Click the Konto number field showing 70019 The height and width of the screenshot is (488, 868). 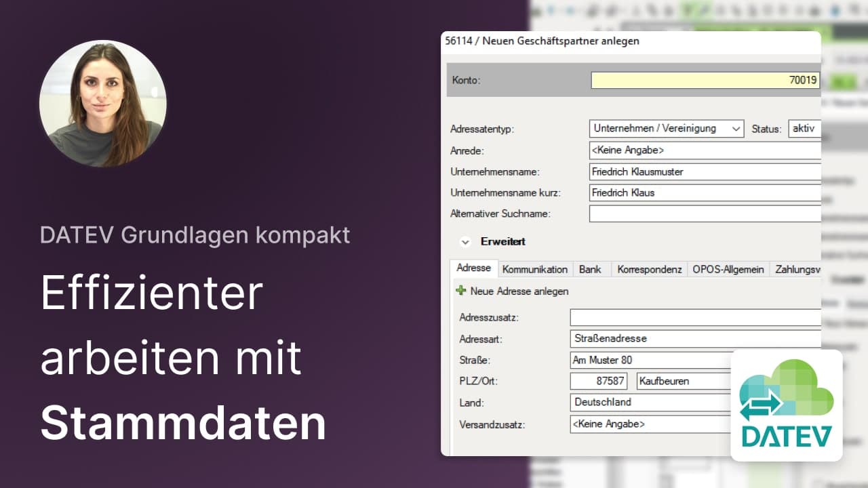[x=706, y=80]
